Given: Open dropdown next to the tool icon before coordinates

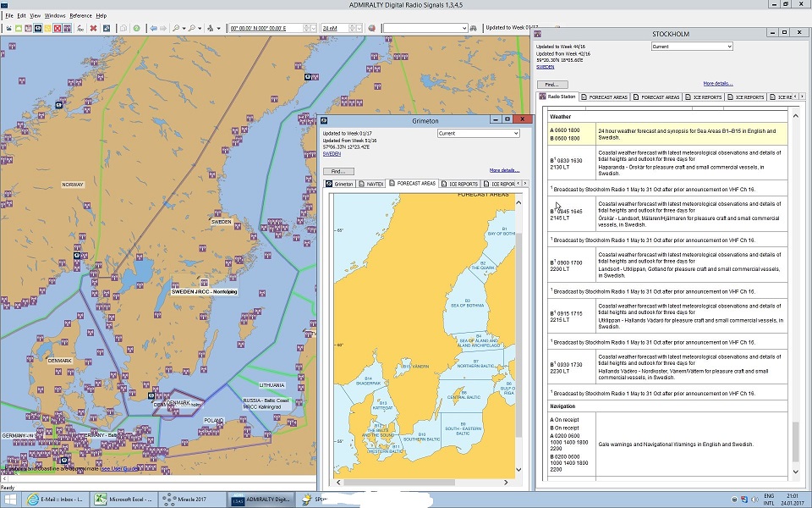Looking at the screenshot, I should [x=218, y=29].
